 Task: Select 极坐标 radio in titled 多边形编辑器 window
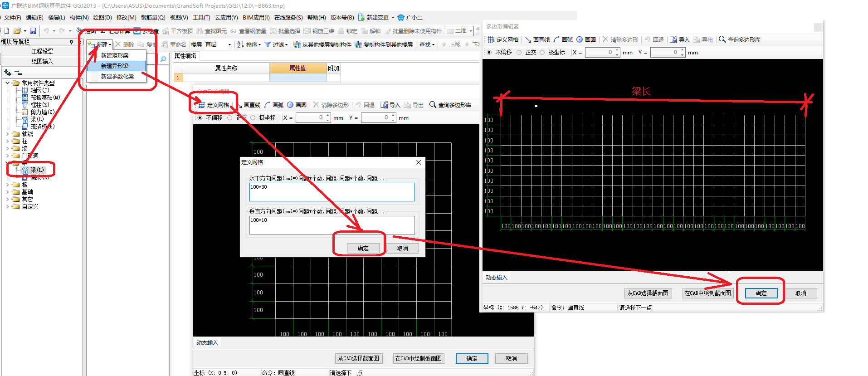click(542, 52)
